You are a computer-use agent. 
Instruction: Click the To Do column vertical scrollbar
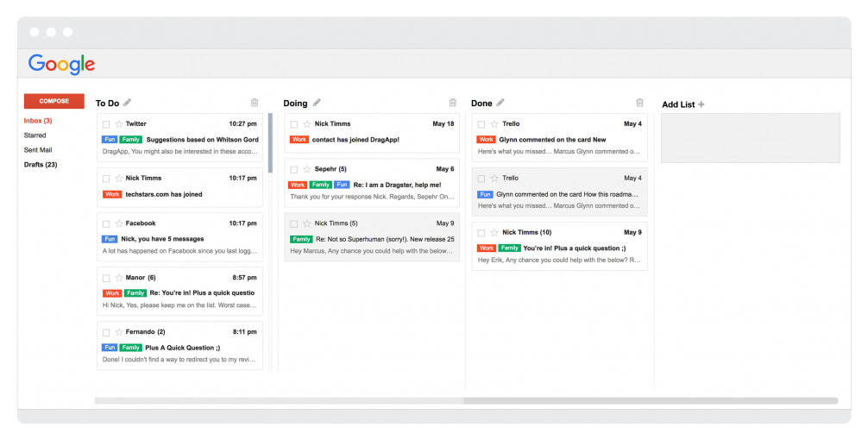[x=270, y=143]
